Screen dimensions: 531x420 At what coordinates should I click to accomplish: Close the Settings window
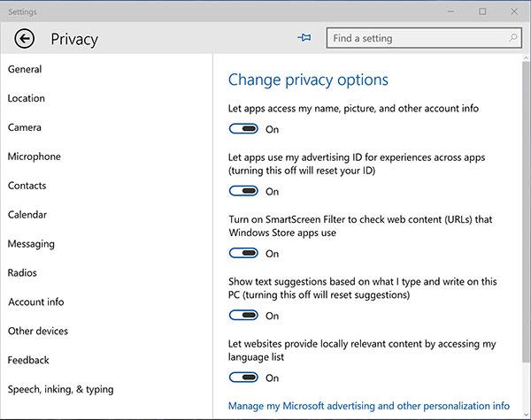point(514,11)
